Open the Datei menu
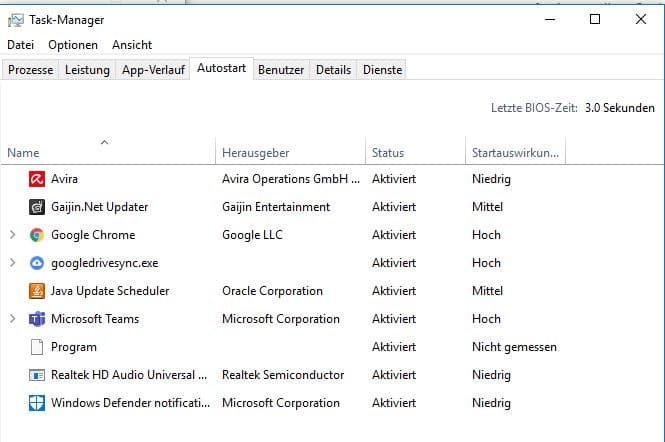665x442 pixels. tap(20, 45)
